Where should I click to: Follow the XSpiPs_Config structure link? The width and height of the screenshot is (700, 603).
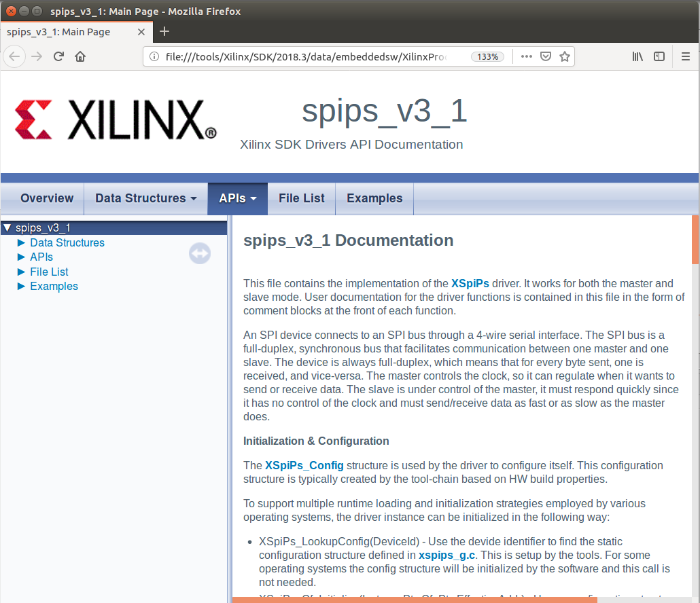pyautogui.click(x=304, y=466)
